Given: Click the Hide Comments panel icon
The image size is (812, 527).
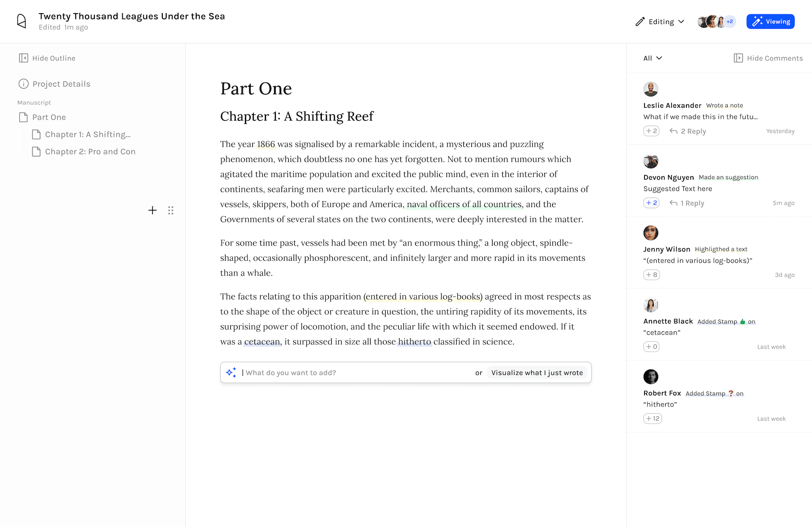Looking at the screenshot, I should (738, 58).
